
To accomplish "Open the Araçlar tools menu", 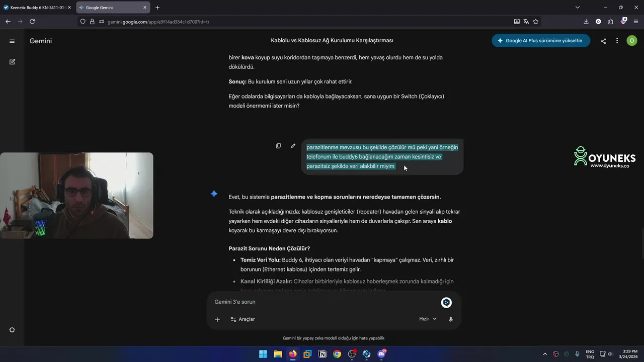I will (x=243, y=319).
